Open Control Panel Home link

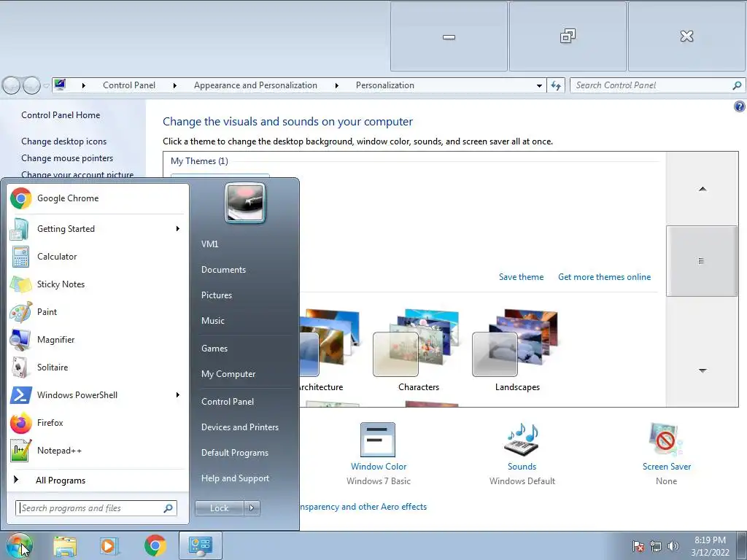(61, 115)
